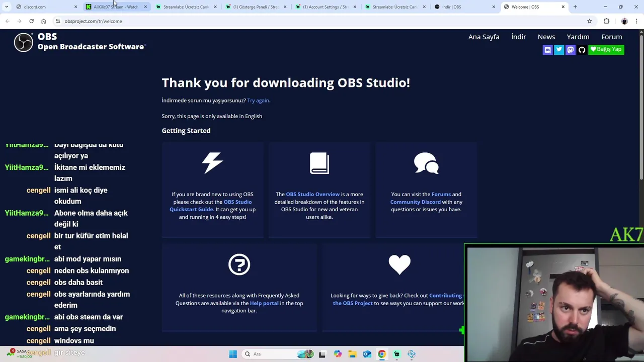
Task: Switch to Account Settings tab
Action: (325, 7)
